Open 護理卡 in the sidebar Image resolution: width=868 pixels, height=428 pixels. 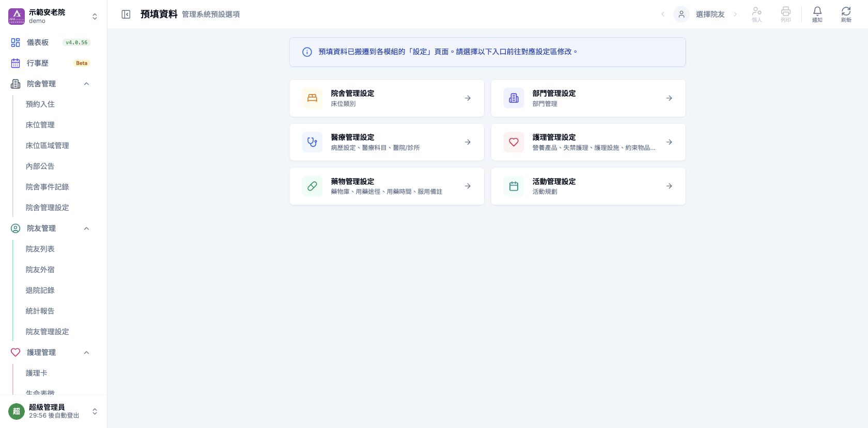(x=37, y=373)
